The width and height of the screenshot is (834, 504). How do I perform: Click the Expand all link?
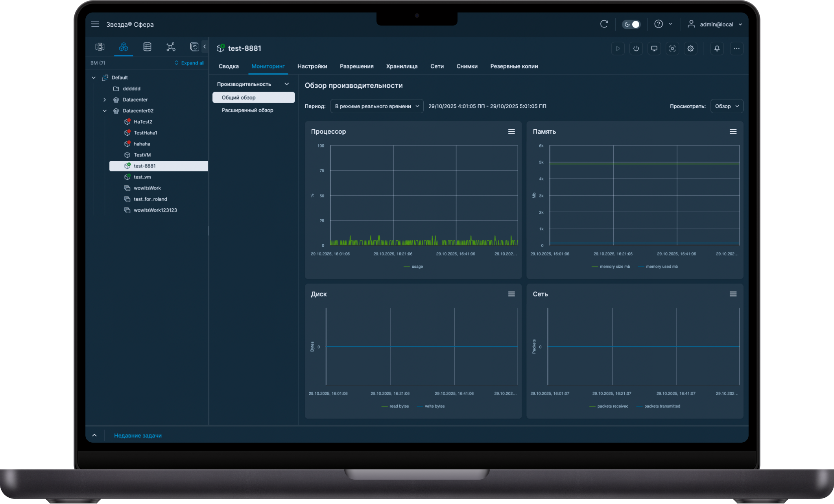(190, 63)
